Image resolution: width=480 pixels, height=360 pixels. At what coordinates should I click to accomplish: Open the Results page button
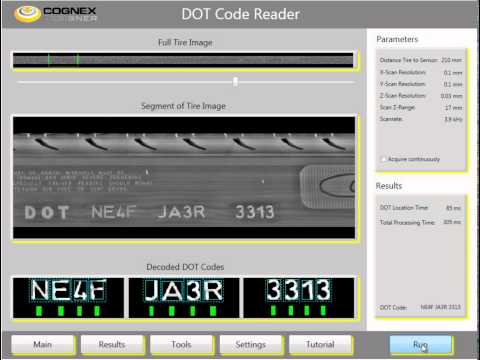112,344
